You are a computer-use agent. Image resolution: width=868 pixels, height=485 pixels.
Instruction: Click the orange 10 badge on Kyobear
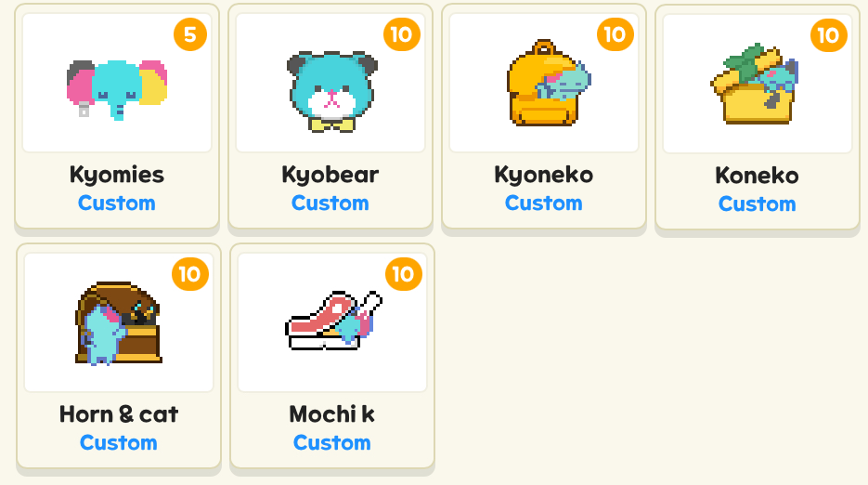[x=401, y=34]
